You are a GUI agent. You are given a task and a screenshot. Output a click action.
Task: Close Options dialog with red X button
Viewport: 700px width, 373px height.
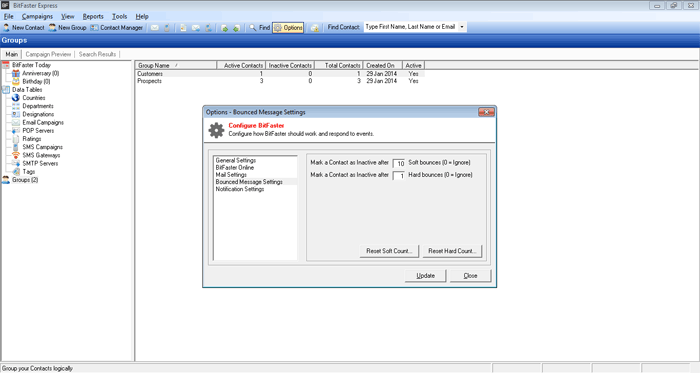point(486,112)
